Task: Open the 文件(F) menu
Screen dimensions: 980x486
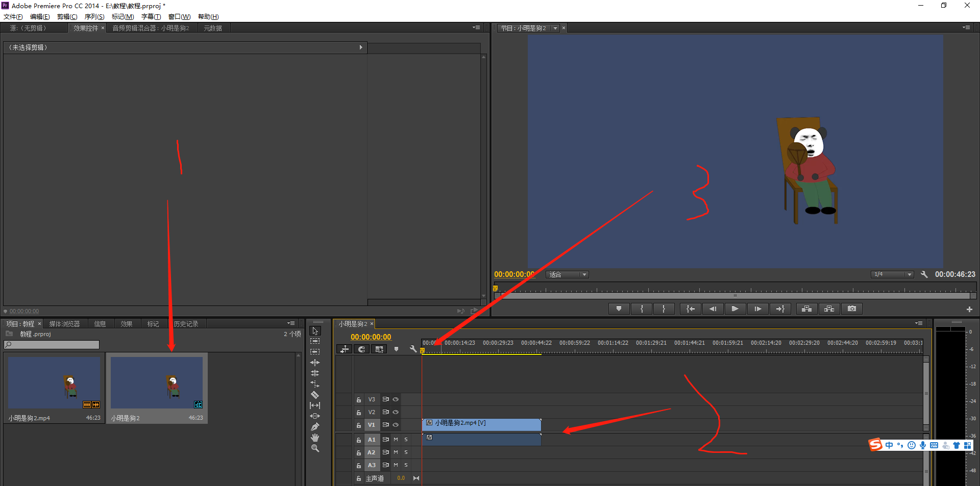Action: (x=13, y=17)
